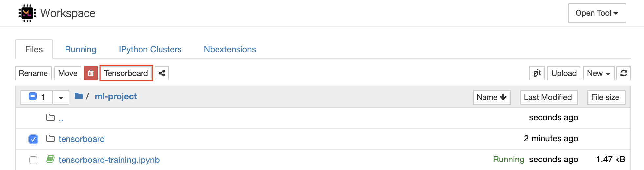Click the share icon button
The height and width of the screenshot is (170, 644).
[162, 73]
